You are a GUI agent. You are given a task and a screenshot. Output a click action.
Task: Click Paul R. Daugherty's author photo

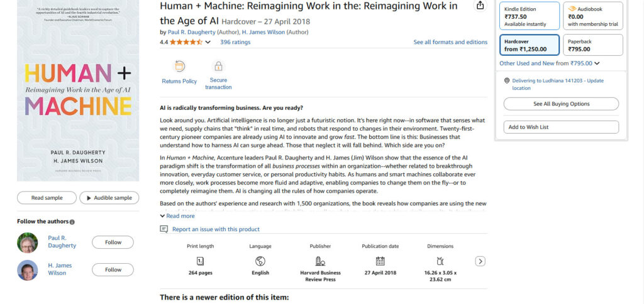[x=28, y=242]
